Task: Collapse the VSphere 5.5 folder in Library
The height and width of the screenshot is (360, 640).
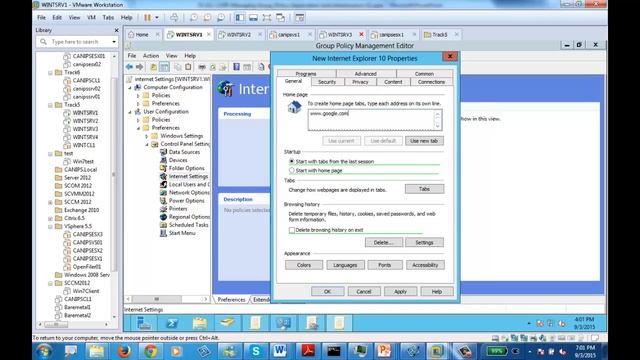Action: pos(50,226)
